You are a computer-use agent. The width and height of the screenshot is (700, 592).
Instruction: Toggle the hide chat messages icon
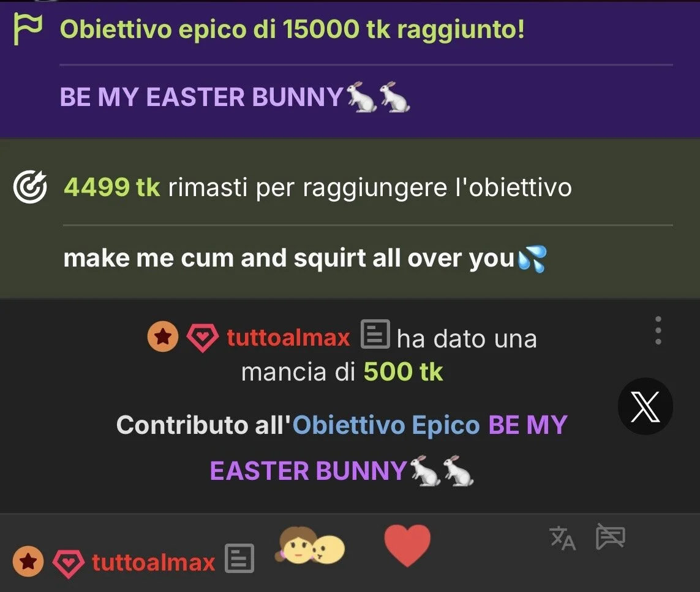click(x=610, y=537)
